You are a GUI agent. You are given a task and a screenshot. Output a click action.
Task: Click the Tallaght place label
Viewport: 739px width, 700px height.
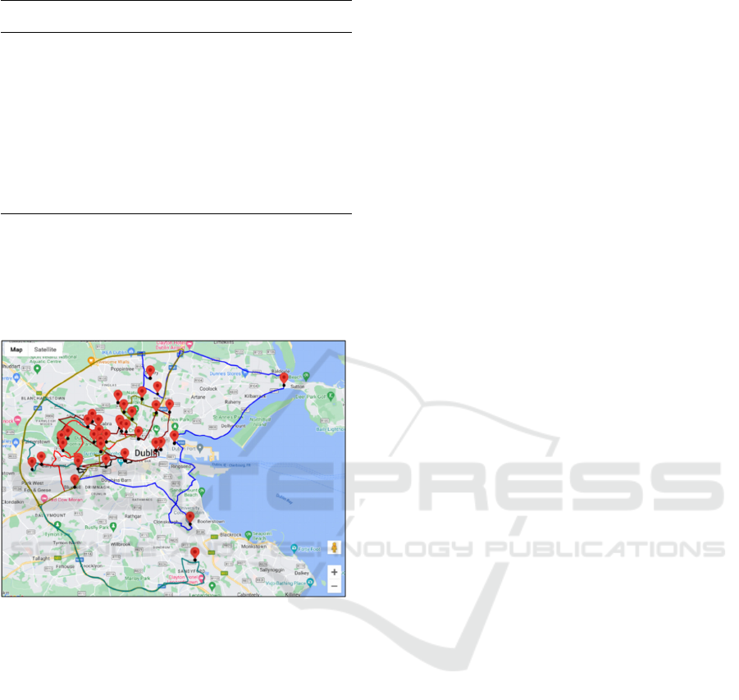[x=41, y=559]
